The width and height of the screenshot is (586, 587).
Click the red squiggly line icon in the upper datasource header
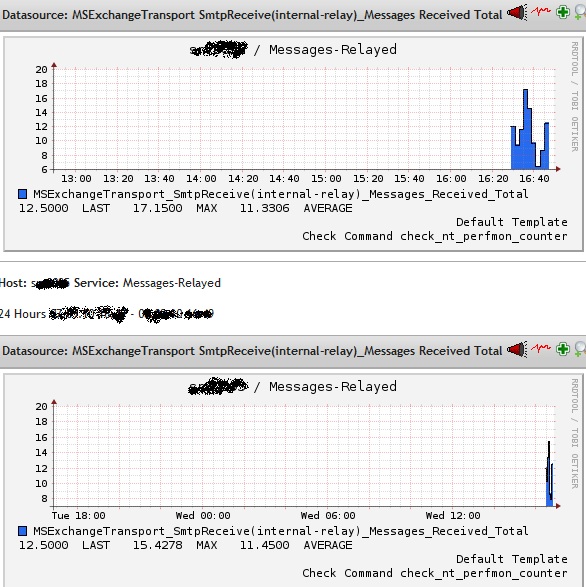(x=541, y=11)
